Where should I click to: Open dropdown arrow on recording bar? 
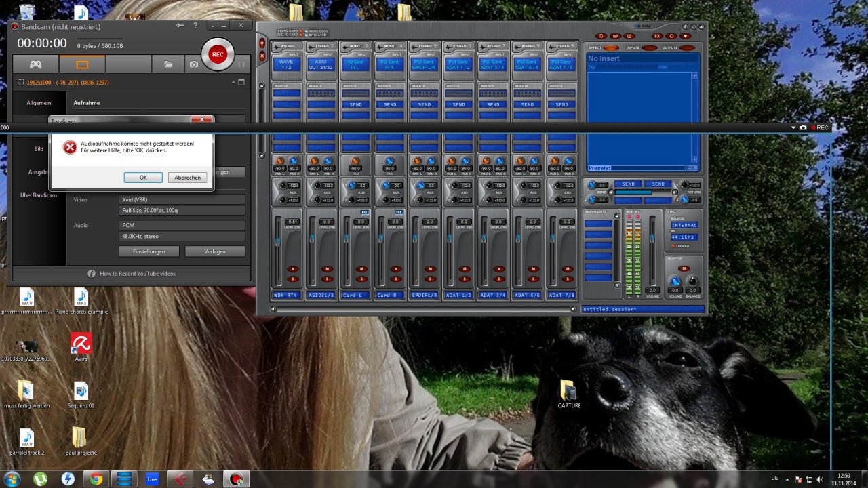click(x=793, y=127)
